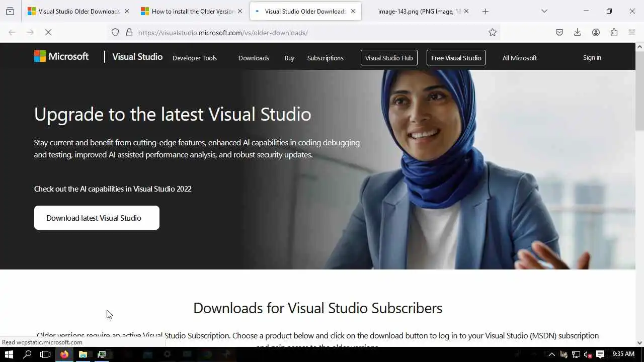Stop loading the page

coord(48,32)
